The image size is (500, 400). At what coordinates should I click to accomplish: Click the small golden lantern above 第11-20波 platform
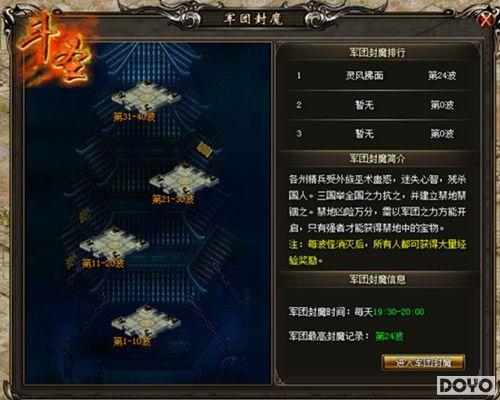click(x=84, y=215)
